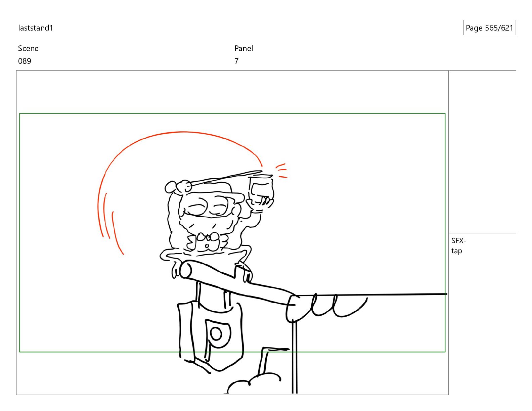Click the 'Page 565/621' page indicator box

point(489,28)
